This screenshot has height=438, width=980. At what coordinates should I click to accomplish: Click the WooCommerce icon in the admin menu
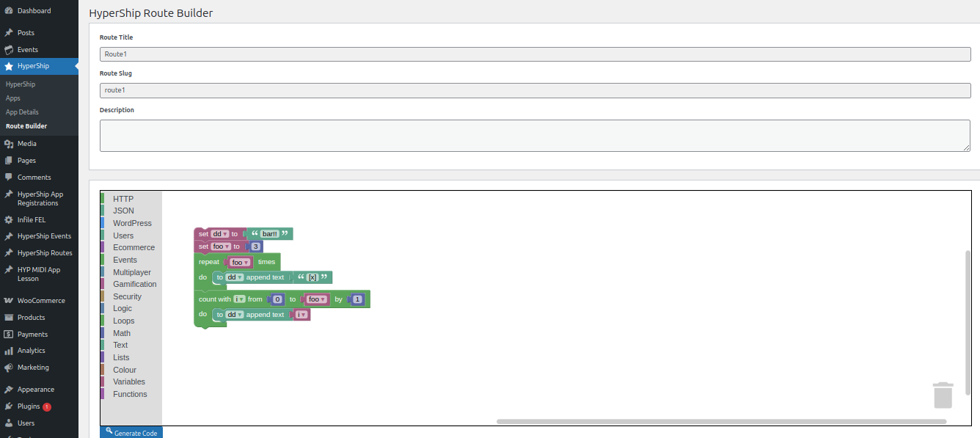tap(9, 301)
